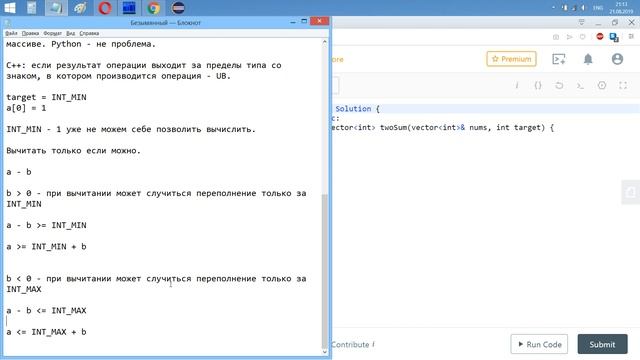Toggle fullscreen editor mode
Image resolution: width=640 pixels, height=360 pixels.
[623, 85]
